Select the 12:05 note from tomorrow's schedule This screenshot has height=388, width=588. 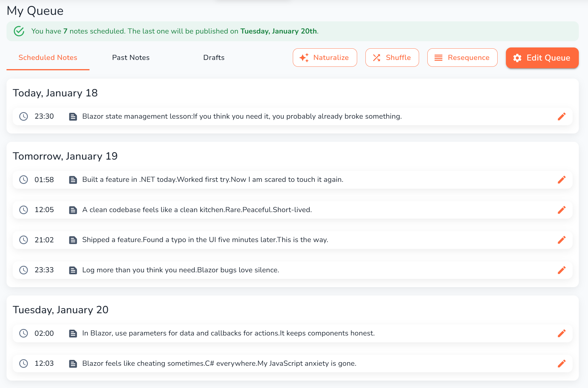(x=197, y=210)
